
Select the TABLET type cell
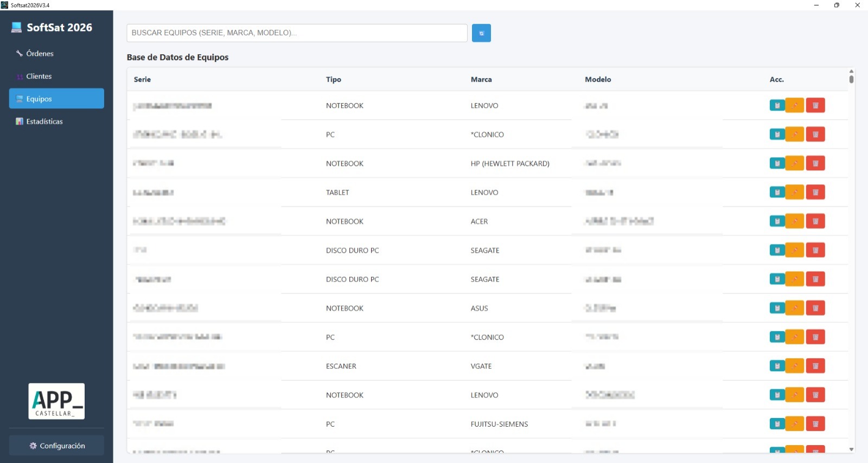[x=337, y=192]
